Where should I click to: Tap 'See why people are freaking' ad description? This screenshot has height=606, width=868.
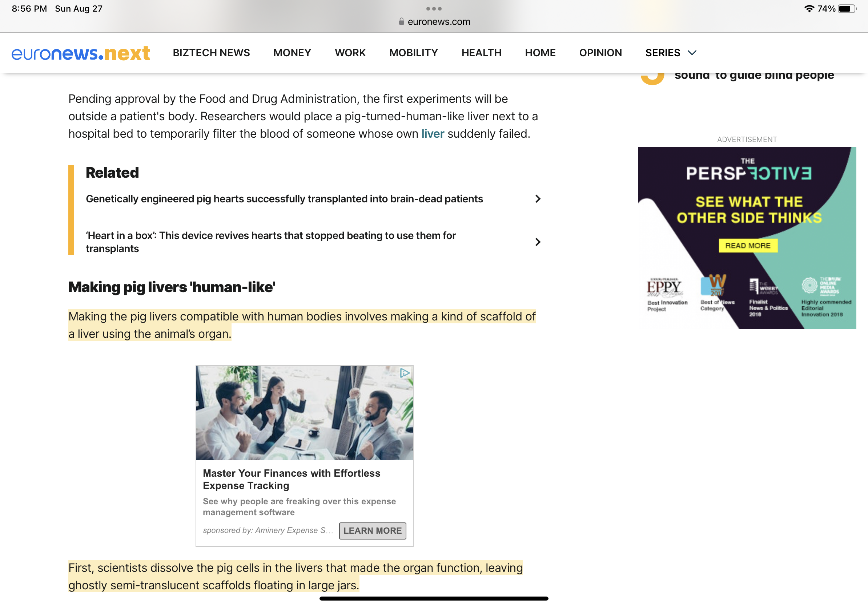pos(299,507)
